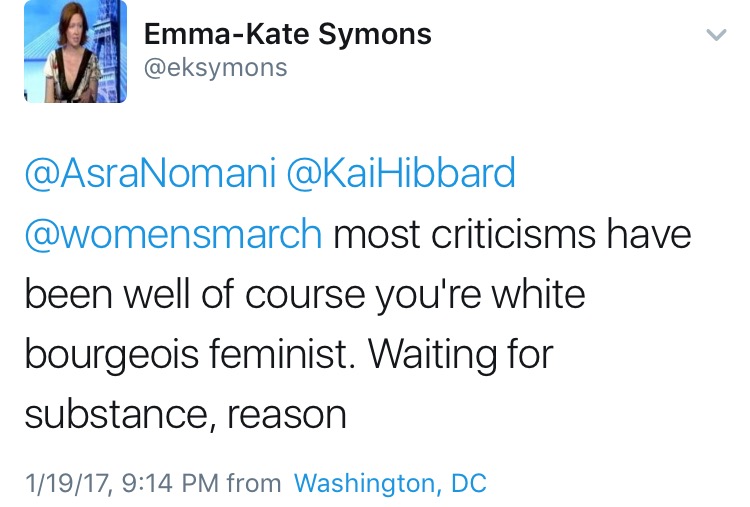Open the Washington, DC location link

click(390, 484)
